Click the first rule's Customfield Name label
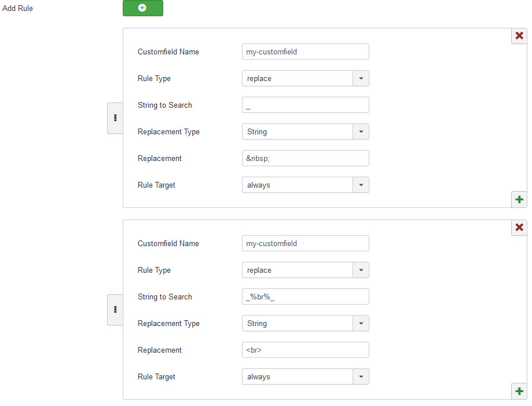Image resolution: width=532 pixels, height=406 pixels. tap(168, 52)
